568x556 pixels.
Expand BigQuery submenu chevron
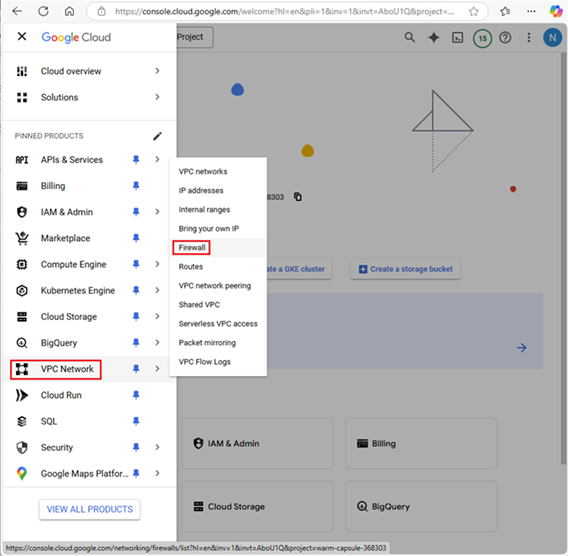click(x=157, y=343)
